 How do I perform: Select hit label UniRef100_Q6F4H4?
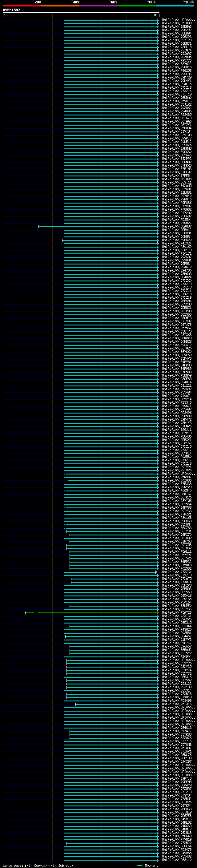pyautogui.click(x=177, y=301)
